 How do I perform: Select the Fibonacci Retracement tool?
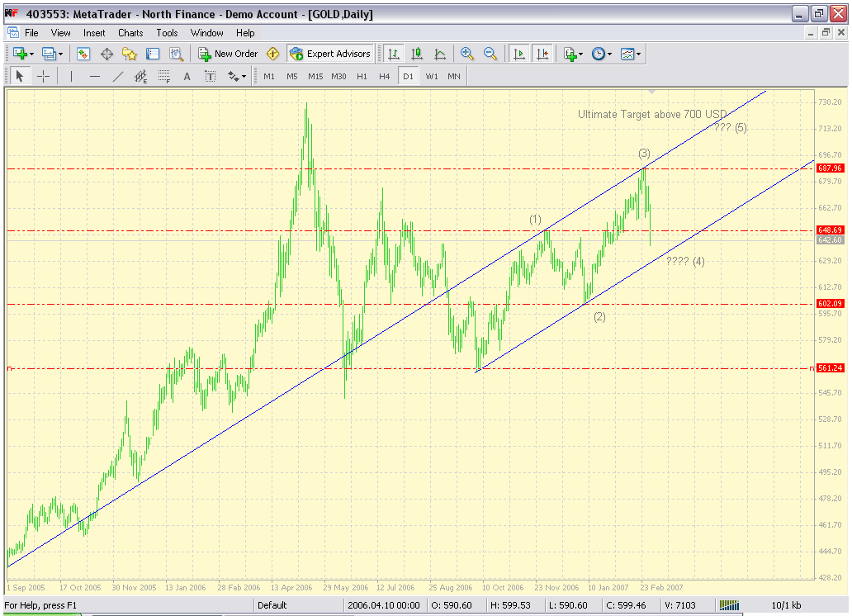pos(164,77)
